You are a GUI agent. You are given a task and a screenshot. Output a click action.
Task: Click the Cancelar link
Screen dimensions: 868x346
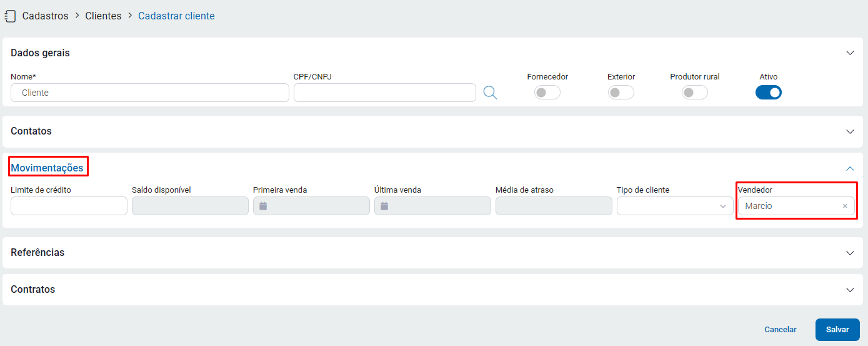point(780,330)
